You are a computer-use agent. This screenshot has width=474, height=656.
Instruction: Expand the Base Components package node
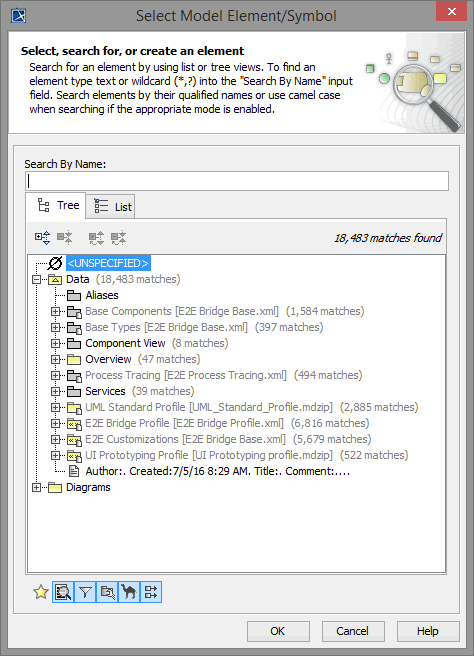[x=55, y=311]
